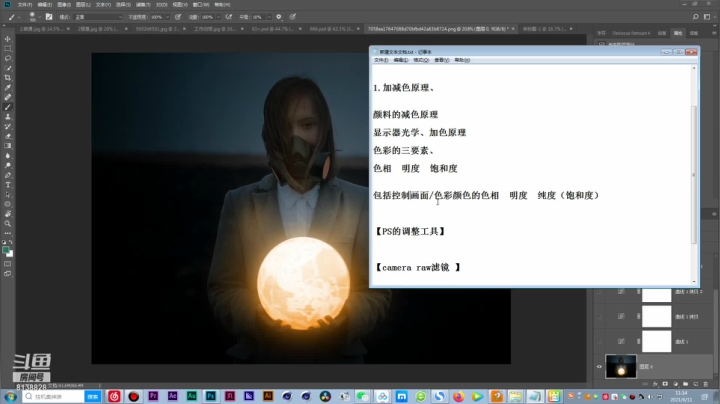Show the hidden 曲线 1 拷贝 layer
This screenshot has width=720, height=404.
(x=599, y=316)
